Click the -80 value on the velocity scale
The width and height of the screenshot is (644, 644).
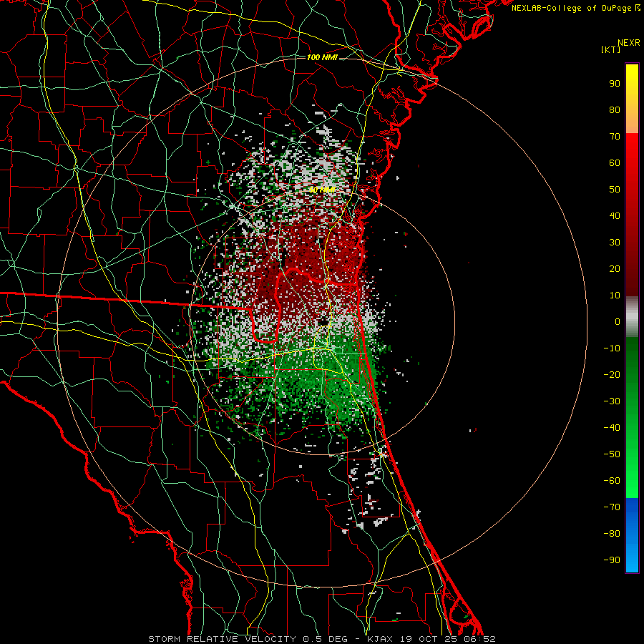pos(612,534)
